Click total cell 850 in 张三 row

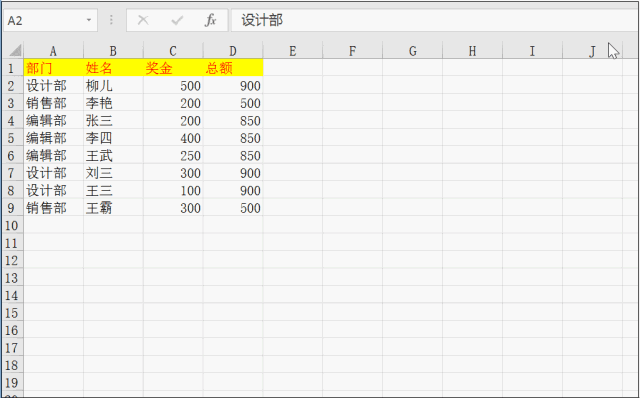pos(233,120)
